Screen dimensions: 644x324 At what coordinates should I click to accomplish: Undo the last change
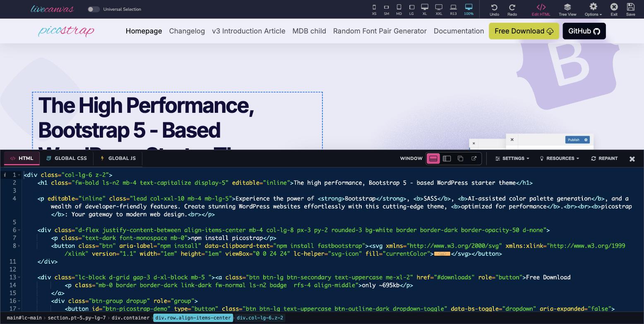(494, 10)
